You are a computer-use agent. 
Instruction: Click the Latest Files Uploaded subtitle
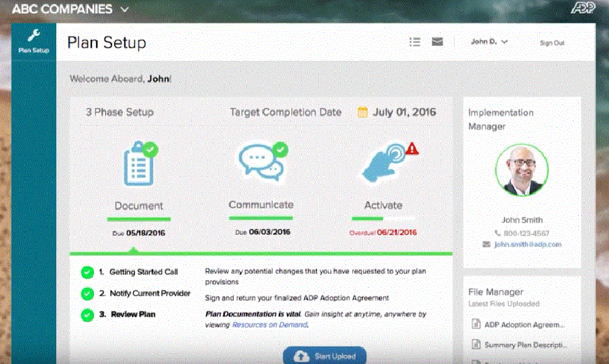504,304
